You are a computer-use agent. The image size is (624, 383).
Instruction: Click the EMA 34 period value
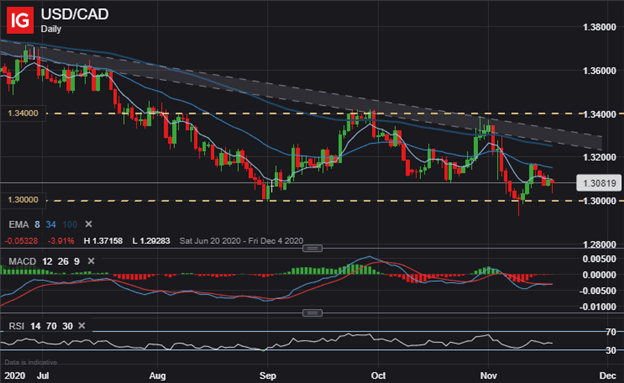tap(51, 225)
